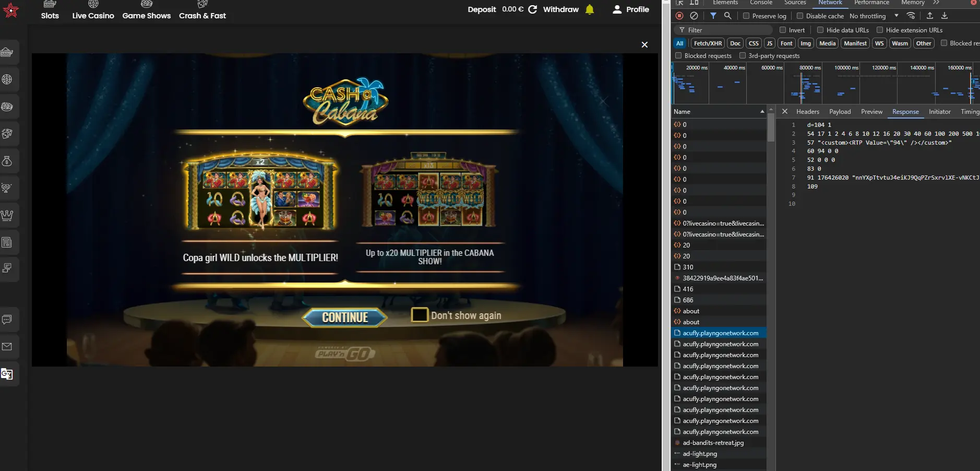Screen dimensions: 980x471
Task: Sort requests by the Name column
Action: [x=719, y=111]
